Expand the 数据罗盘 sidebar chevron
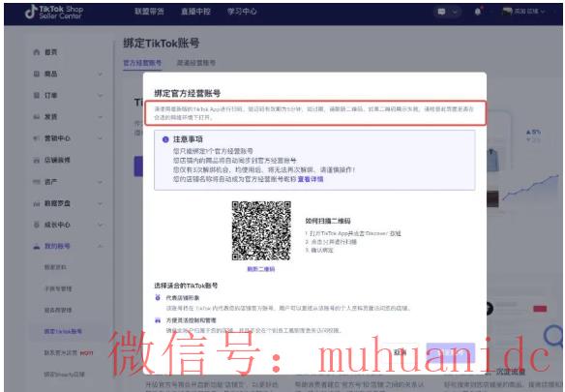This screenshot has width=565, height=392. pos(100,203)
